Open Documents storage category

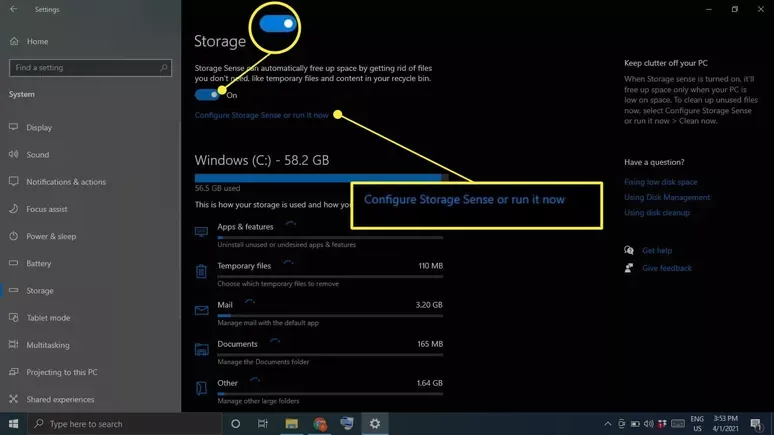(318, 352)
